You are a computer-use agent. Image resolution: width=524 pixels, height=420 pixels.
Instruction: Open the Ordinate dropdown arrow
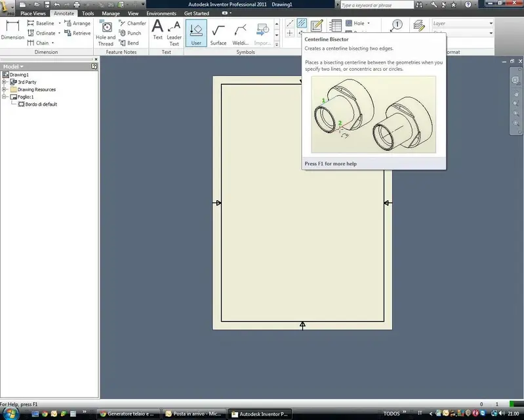tap(59, 33)
